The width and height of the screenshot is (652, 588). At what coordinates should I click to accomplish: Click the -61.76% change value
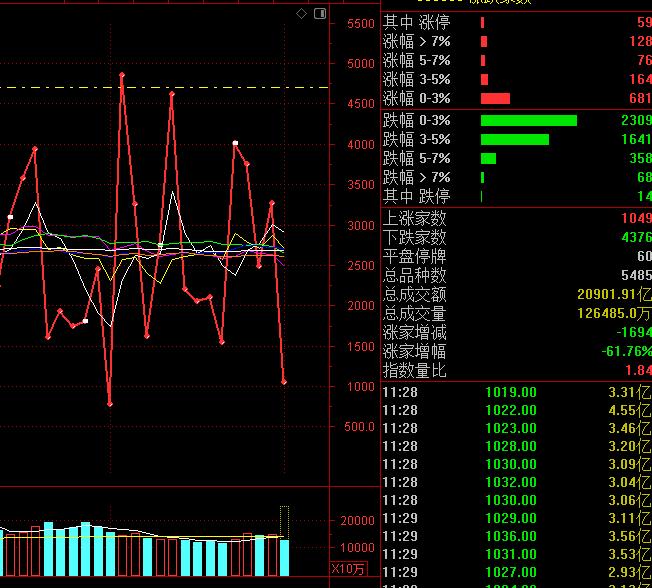pos(626,351)
